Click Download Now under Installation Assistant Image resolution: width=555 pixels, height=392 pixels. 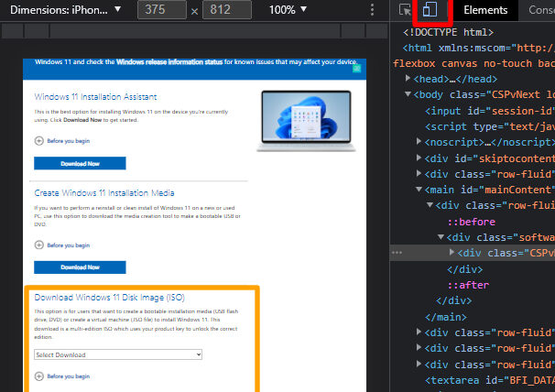[x=80, y=163]
